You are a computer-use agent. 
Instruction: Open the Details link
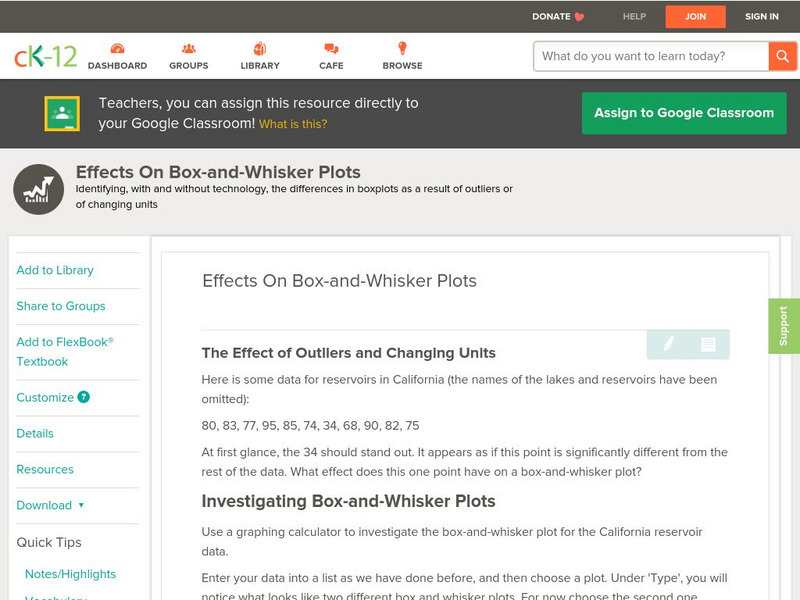35,433
